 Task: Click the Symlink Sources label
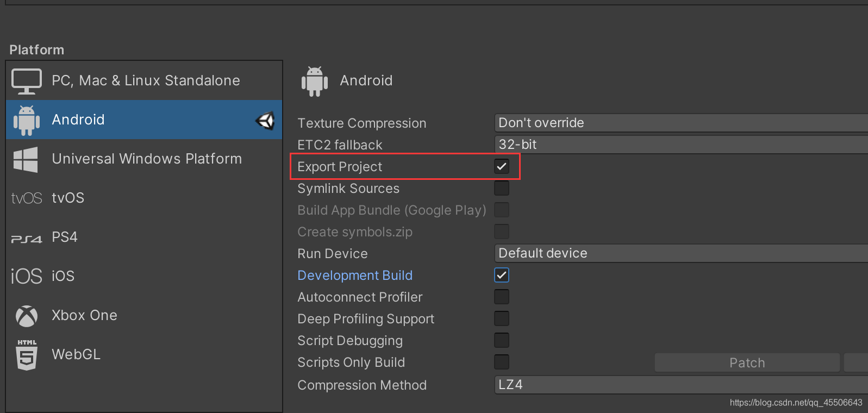[348, 189]
